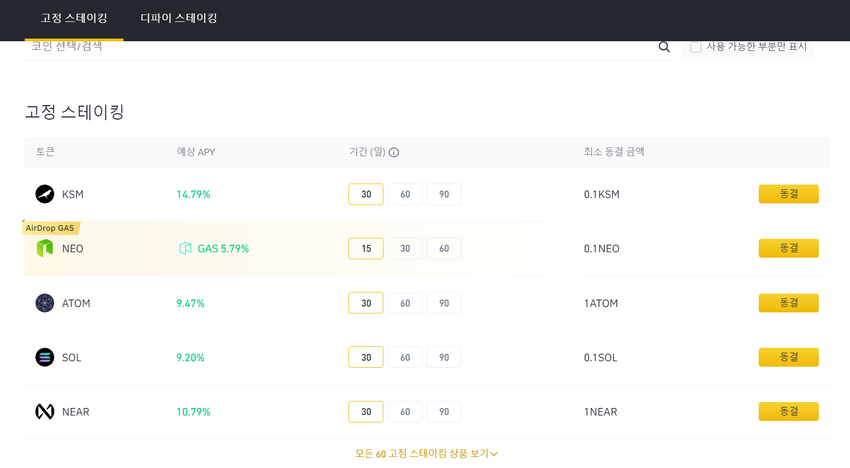Viewport: 850px width, 468px height.
Task: Click the NEAR token logo
Action: [x=44, y=412]
